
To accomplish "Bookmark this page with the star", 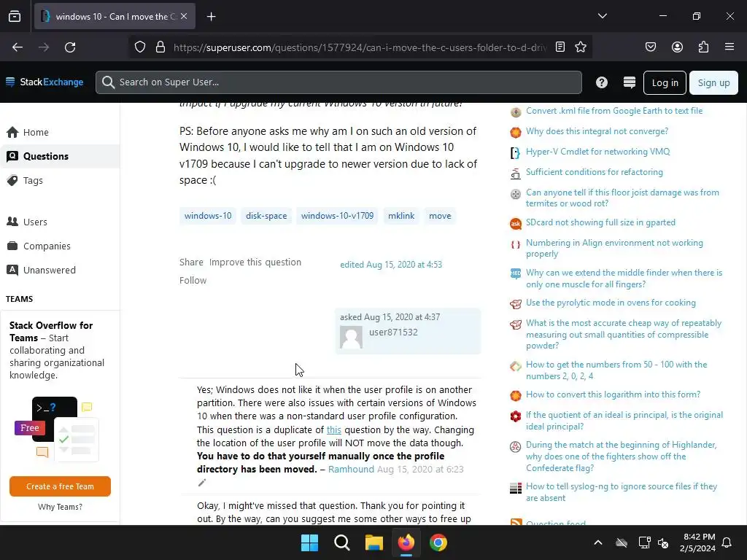I will 580,47.
